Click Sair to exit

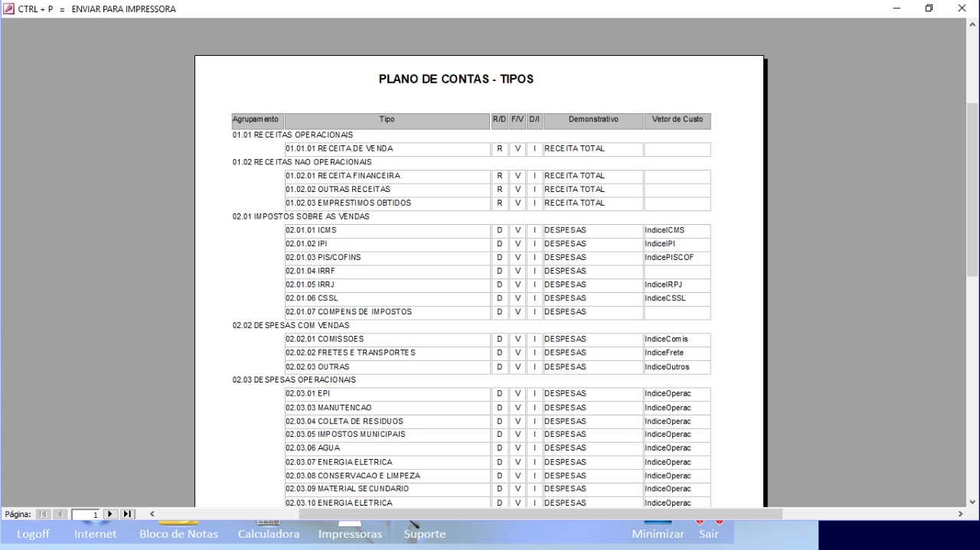(x=709, y=534)
